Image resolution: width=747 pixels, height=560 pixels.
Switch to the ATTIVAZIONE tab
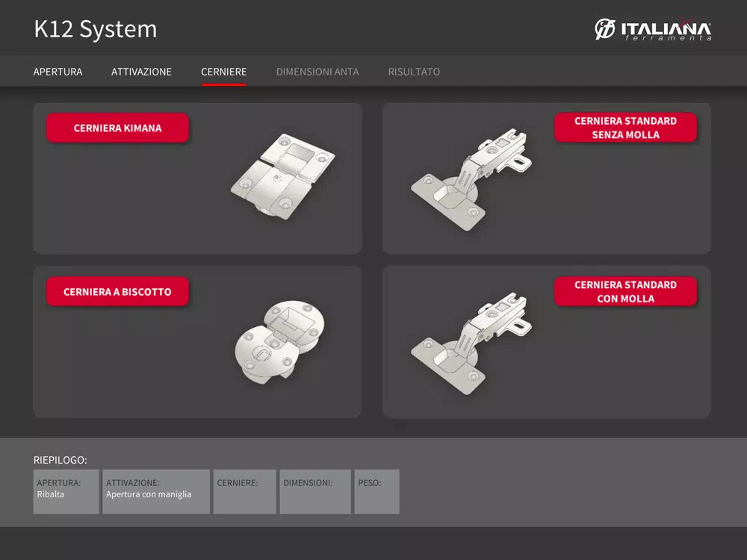click(141, 72)
